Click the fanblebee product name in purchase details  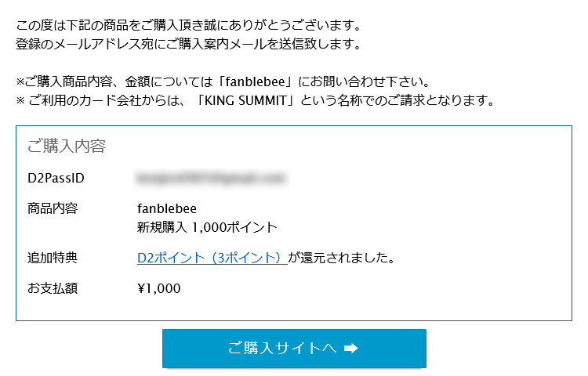(166, 208)
